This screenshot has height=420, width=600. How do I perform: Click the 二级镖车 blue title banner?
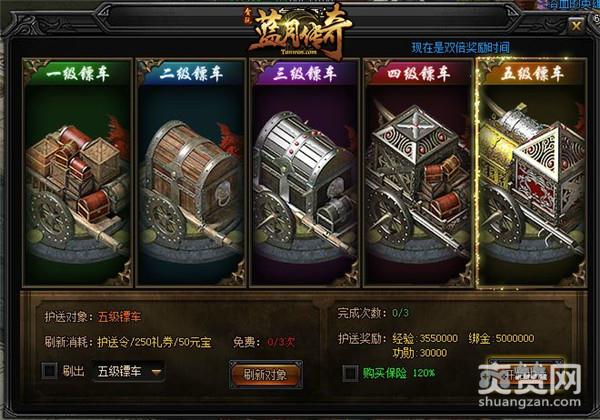click(191, 73)
